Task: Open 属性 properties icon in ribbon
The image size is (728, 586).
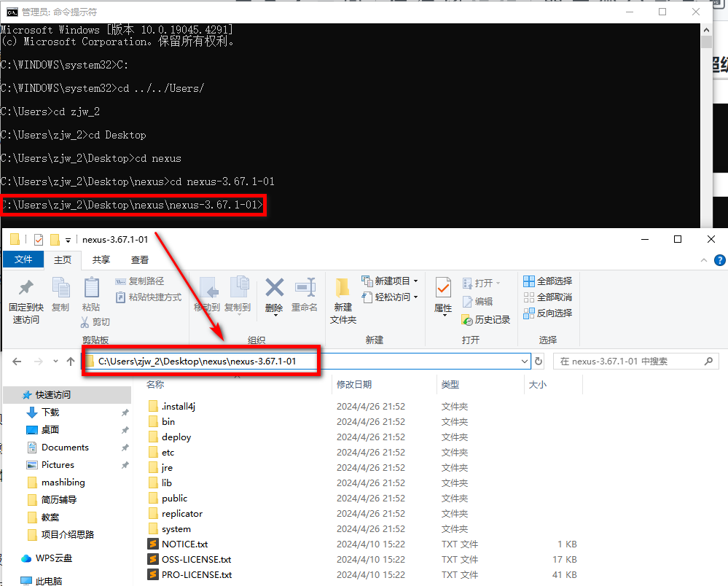Action: point(443,288)
